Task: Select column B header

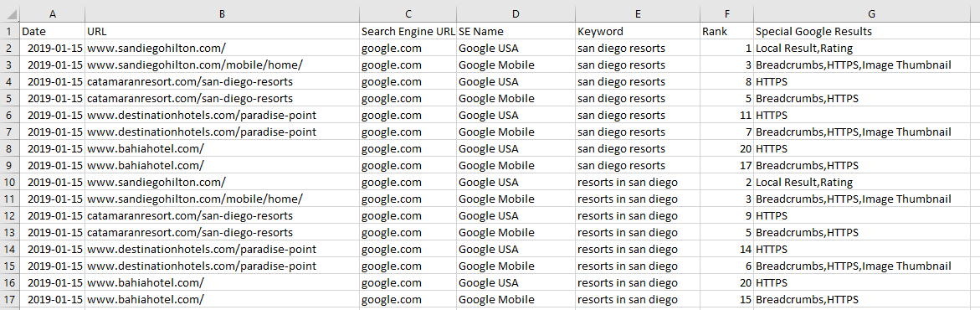Action: (223, 13)
